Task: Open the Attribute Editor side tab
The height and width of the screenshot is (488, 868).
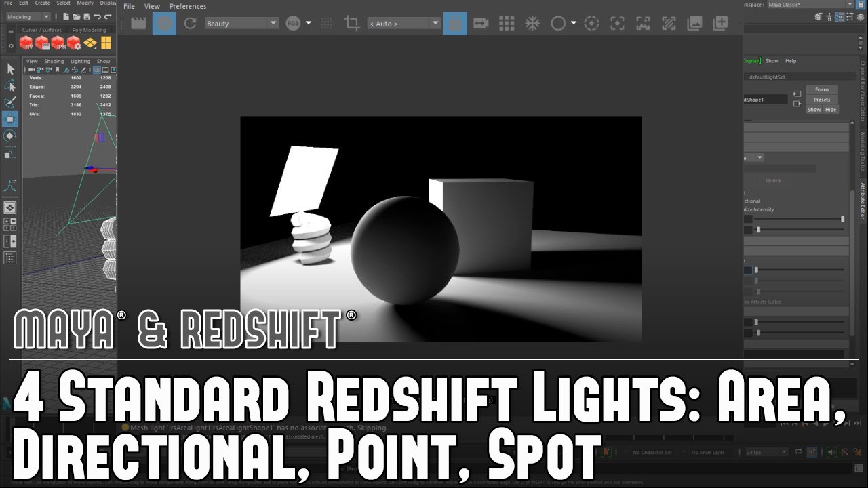Action: point(863,201)
